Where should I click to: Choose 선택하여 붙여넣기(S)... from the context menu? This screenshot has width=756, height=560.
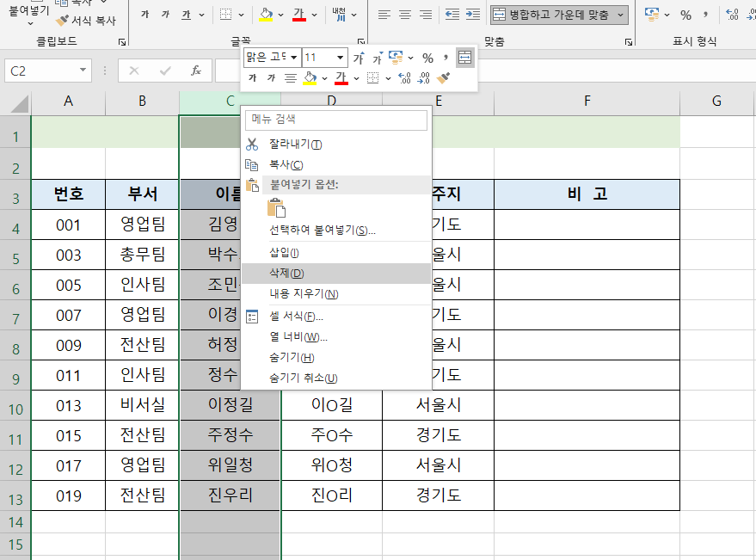click(335, 230)
